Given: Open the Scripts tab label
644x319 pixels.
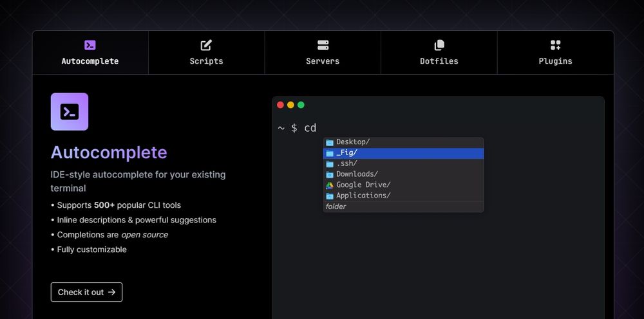Looking at the screenshot, I should [x=206, y=61].
